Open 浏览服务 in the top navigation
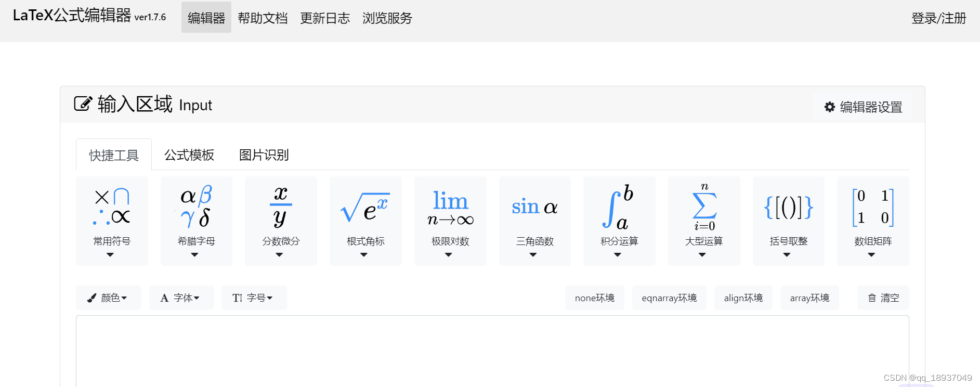Screen dimensions: 980x387 (x=387, y=18)
